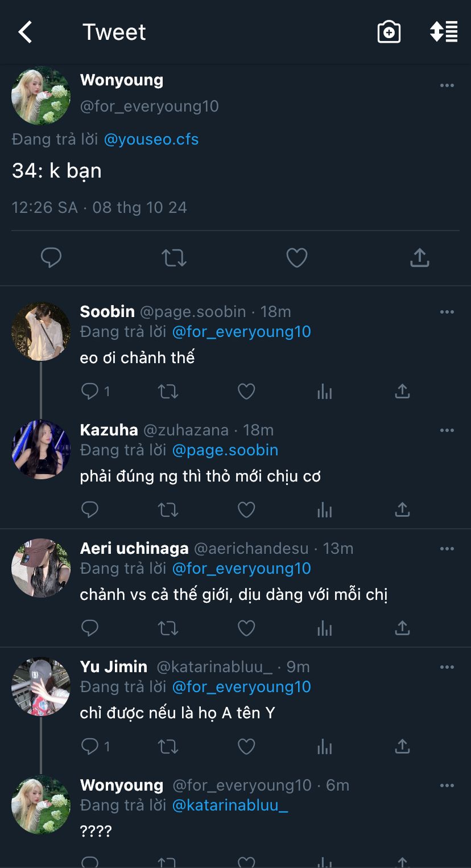This screenshot has width=471, height=868.
Task: Open reply thread on Yu Jimin's comment
Action: point(90,746)
